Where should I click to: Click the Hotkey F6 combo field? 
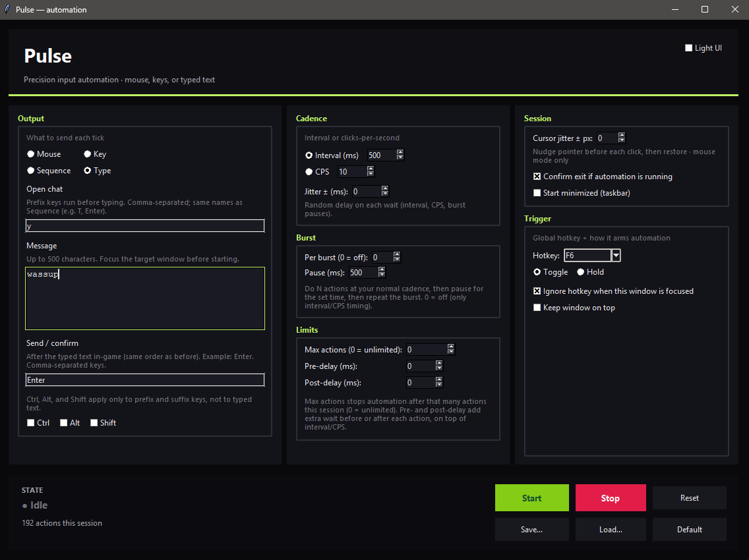587,256
